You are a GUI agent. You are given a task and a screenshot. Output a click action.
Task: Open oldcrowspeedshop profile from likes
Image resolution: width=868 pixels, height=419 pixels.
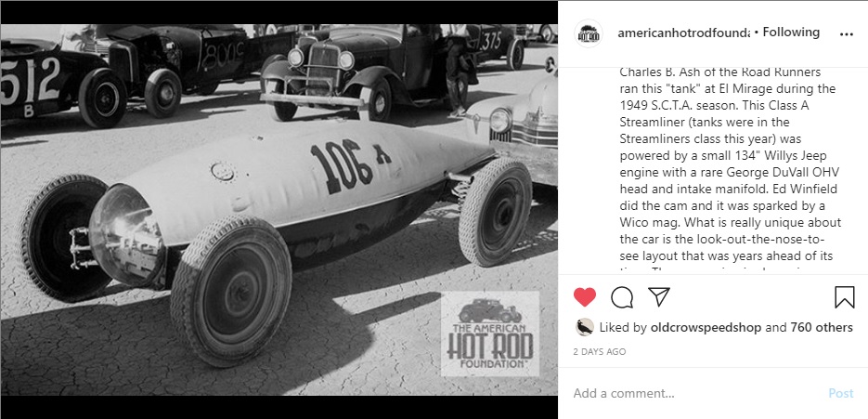click(x=706, y=328)
